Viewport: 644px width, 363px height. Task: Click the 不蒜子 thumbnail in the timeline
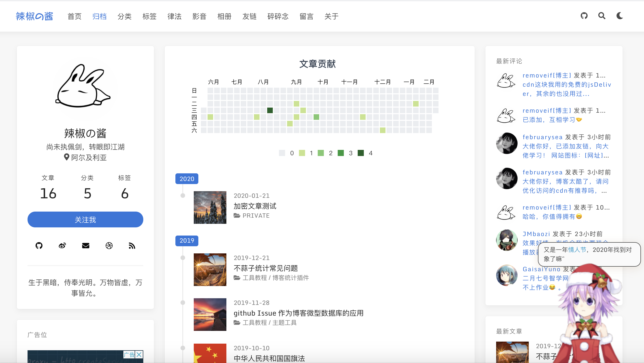coord(210,270)
